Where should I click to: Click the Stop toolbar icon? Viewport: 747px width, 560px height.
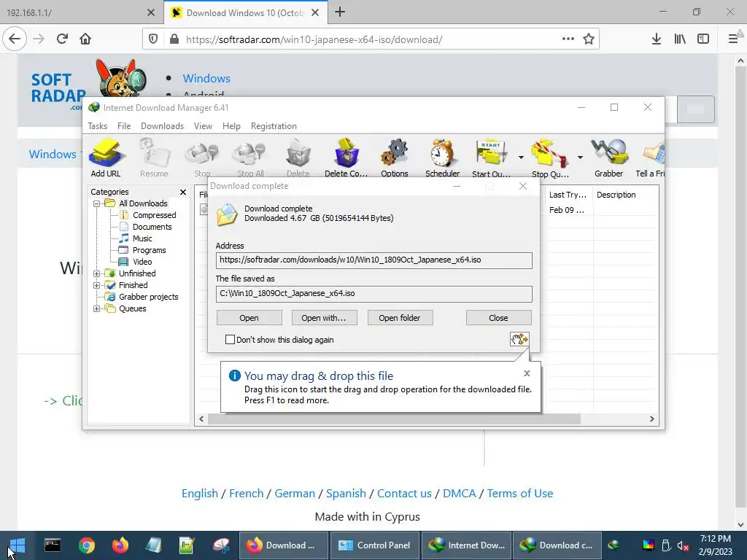coord(202,157)
